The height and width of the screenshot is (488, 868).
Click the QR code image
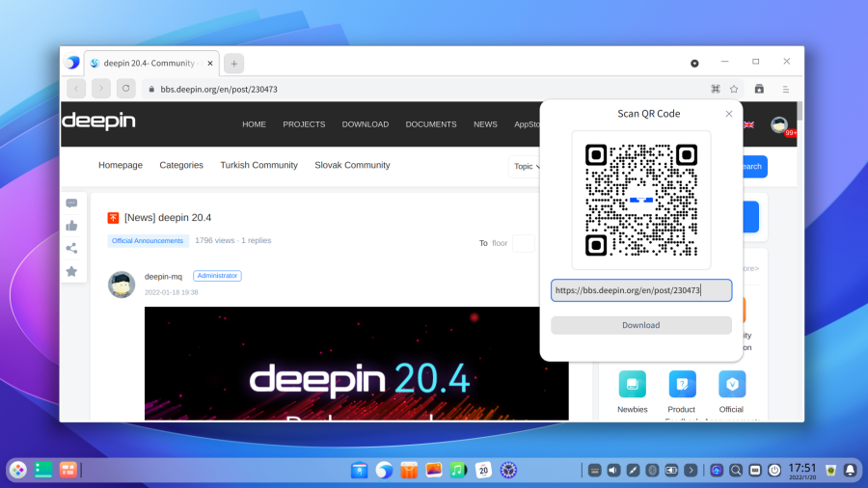pos(641,201)
